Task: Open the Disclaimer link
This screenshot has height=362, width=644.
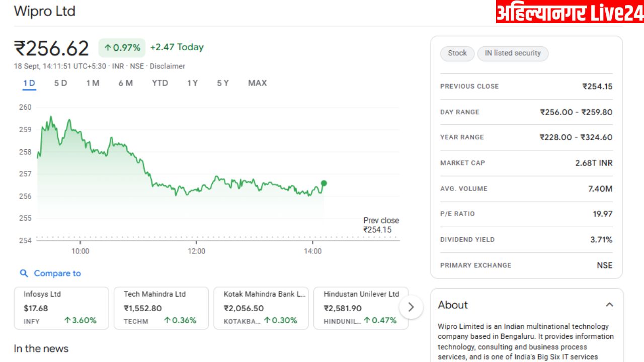Action: point(167,66)
